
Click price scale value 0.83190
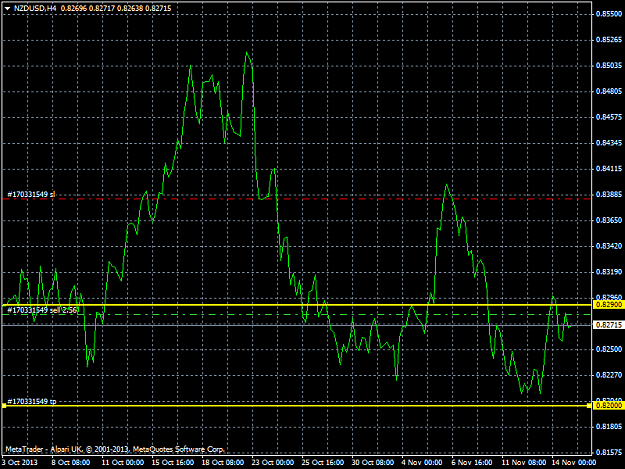tap(609, 272)
